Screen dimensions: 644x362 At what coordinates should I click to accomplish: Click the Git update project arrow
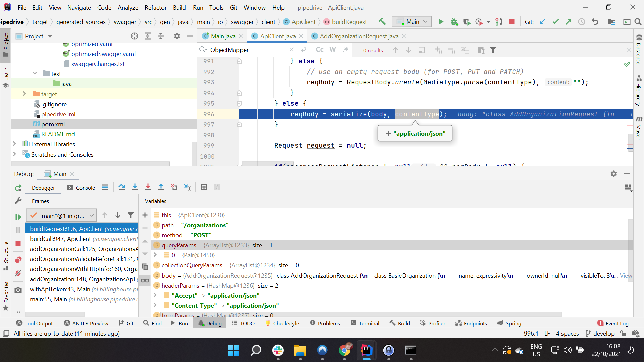(542, 22)
